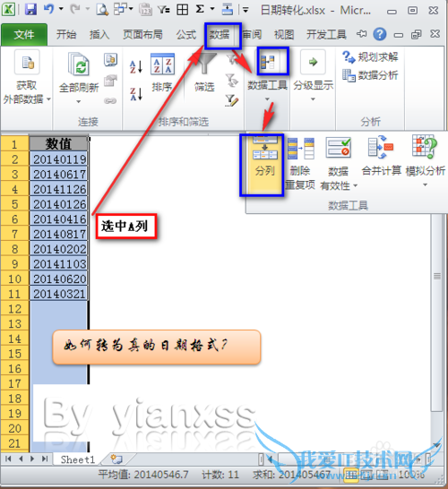Screen dimensions: 448x489
Task: Click Data Analysis (数据分析) button
Action: (x=370, y=75)
